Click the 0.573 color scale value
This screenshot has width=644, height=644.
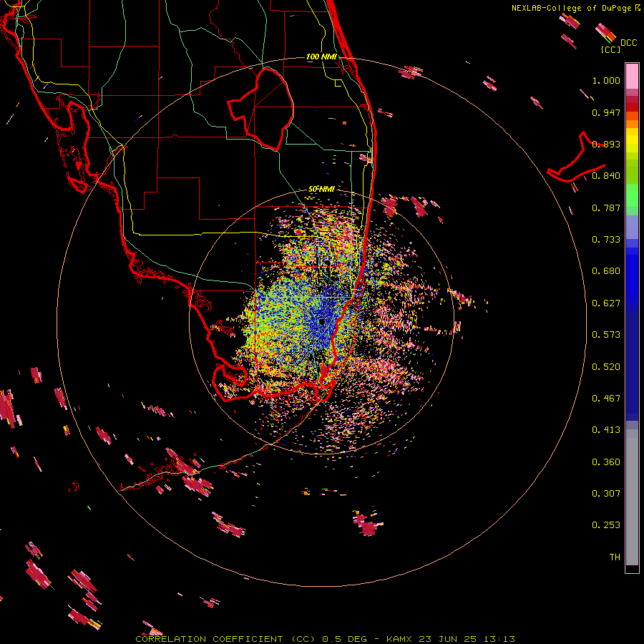tap(606, 335)
